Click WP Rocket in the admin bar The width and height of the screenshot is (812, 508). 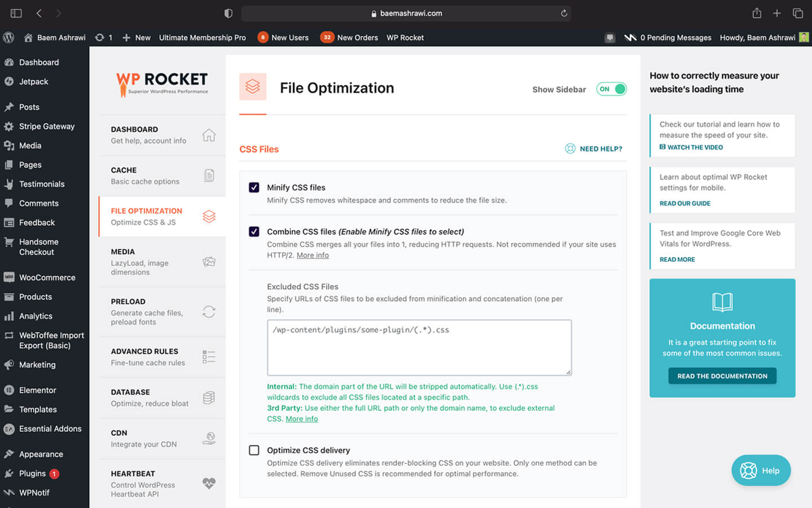coord(405,37)
